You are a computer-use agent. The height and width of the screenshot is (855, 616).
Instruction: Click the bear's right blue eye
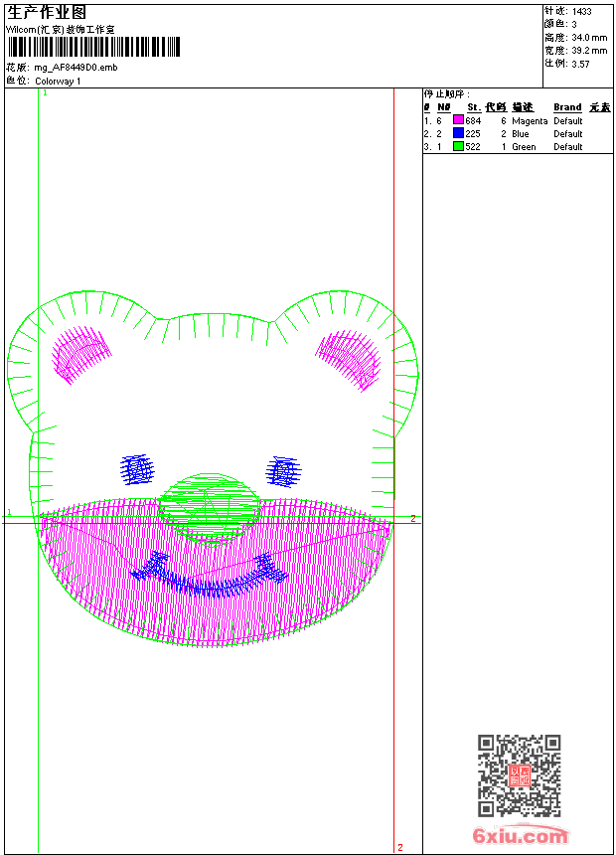tap(283, 471)
